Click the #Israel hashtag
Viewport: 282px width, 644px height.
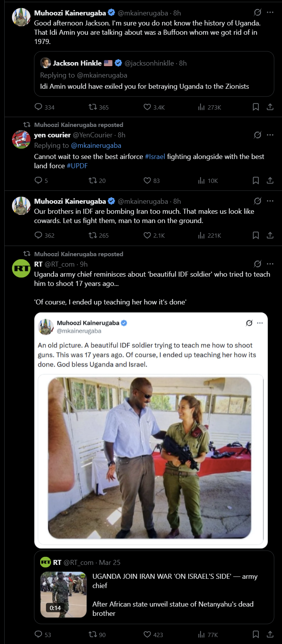[x=155, y=156]
